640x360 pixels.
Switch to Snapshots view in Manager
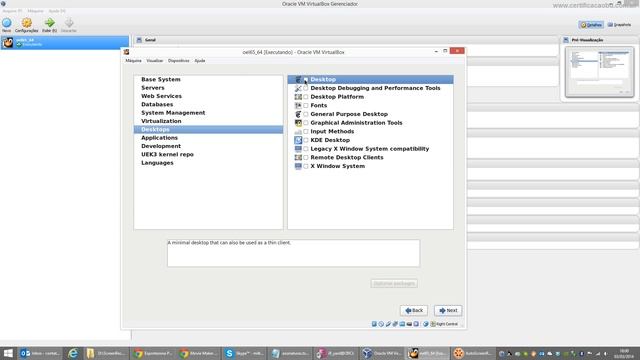tap(619, 25)
